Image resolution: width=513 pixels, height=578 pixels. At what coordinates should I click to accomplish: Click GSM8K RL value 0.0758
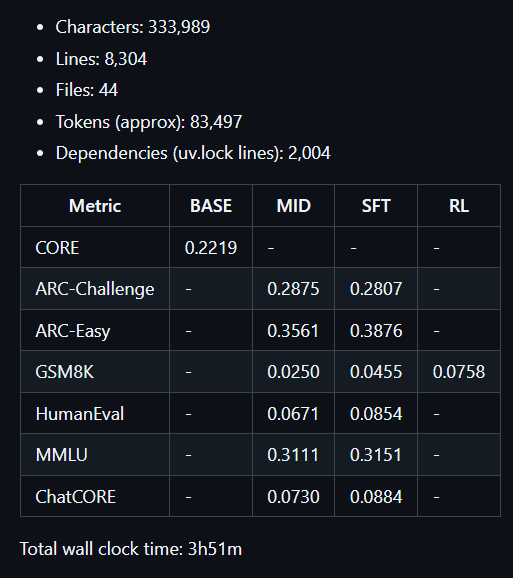click(x=459, y=372)
